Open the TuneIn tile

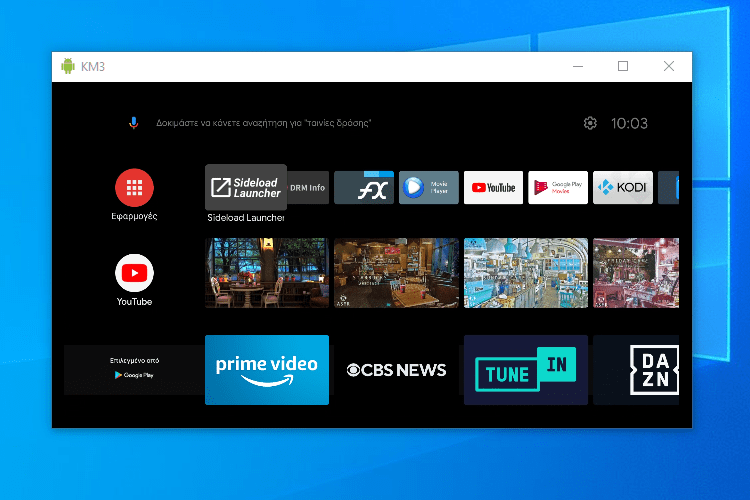click(526, 370)
